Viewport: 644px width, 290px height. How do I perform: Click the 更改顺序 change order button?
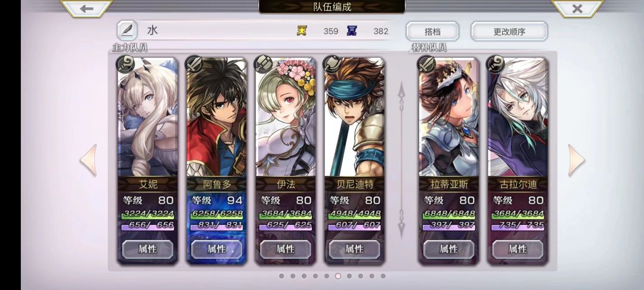(x=509, y=31)
